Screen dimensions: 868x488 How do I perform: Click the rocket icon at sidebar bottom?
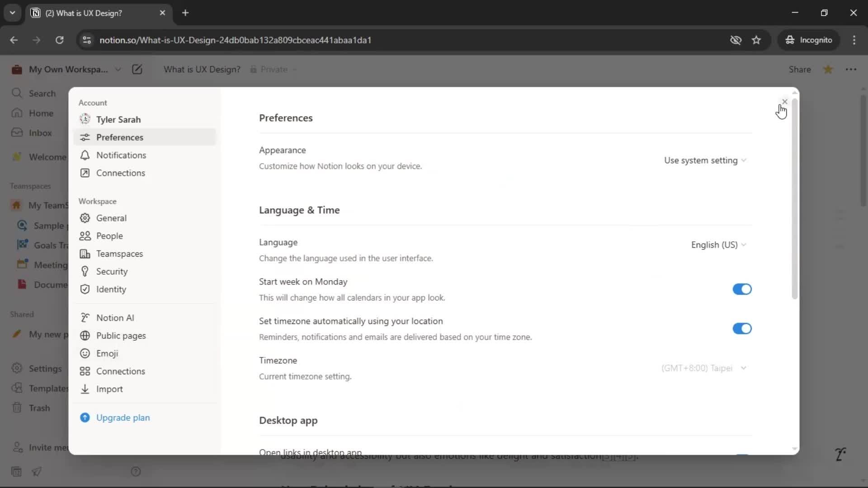pos(37,471)
